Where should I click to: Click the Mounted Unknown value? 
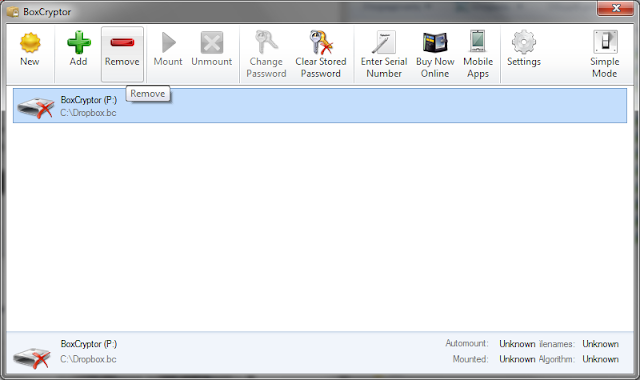pyautogui.click(x=517, y=359)
